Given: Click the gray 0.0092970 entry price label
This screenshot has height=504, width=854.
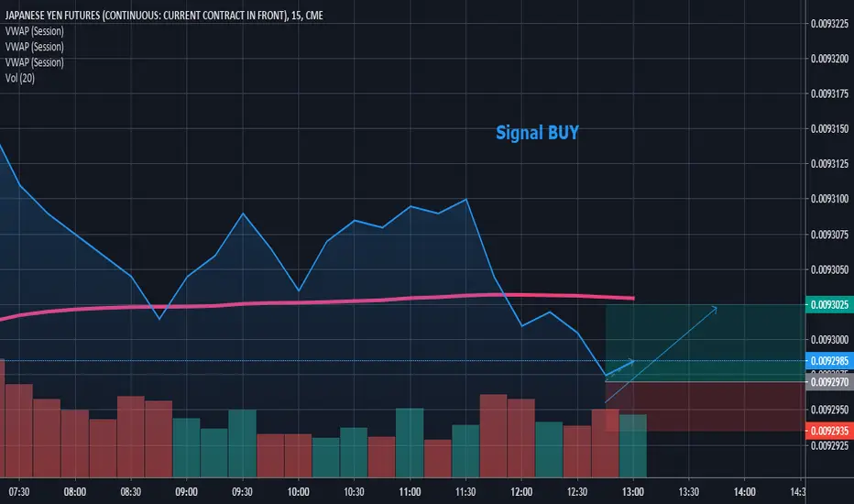Looking at the screenshot, I should (829, 382).
